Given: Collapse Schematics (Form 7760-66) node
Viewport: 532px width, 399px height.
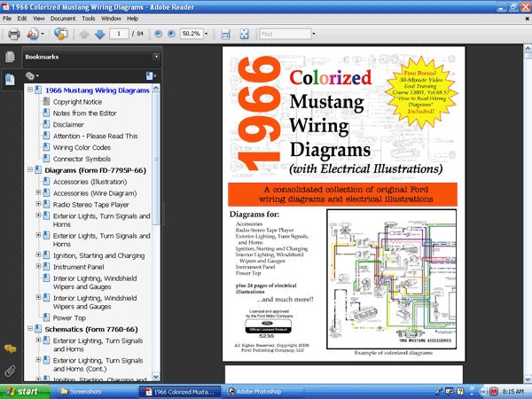Looking at the screenshot, I should (30, 328).
